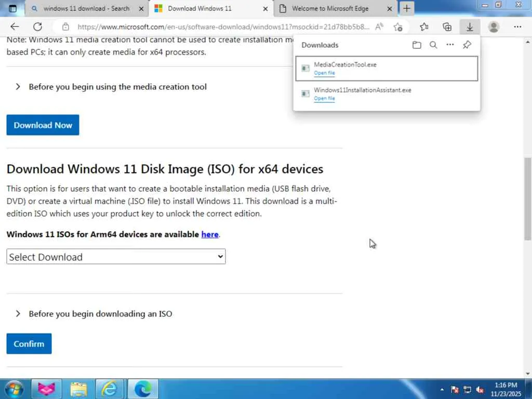Close the Welcome to Microsoft Edge tab
The width and height of the screenshot is (532, 399).
(x=390, y=9)
